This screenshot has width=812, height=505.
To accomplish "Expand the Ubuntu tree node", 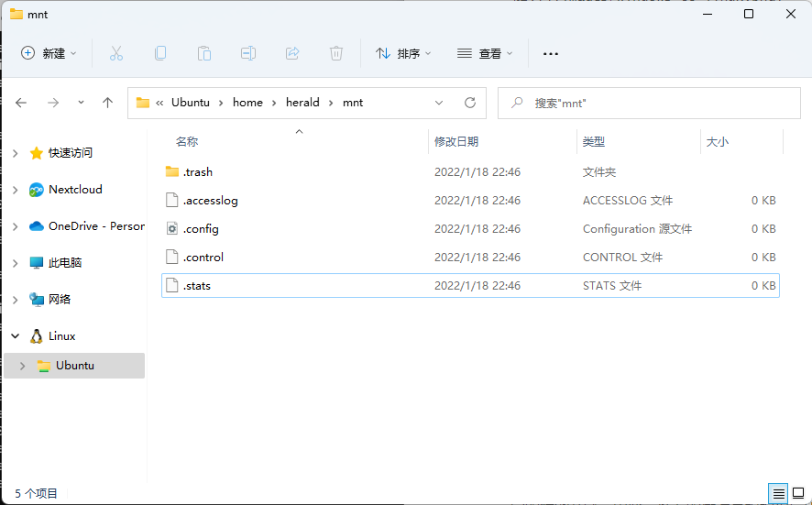I will point(22,366).
